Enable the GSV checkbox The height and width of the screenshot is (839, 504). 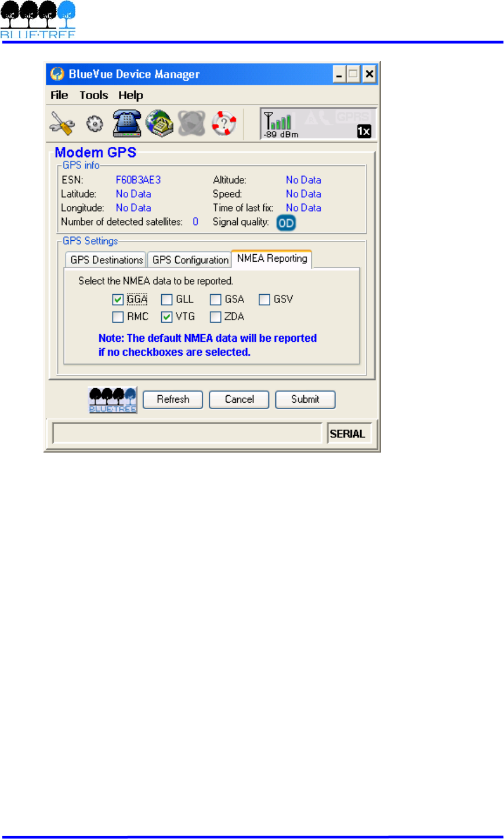[264, 299]
